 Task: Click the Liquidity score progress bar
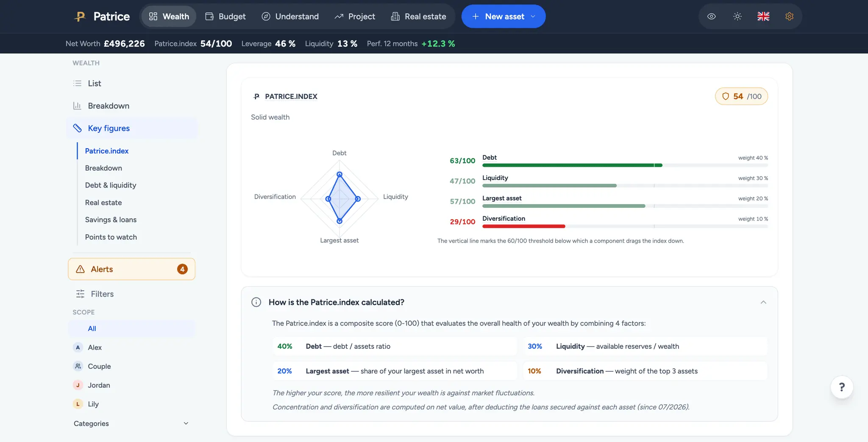(625, 185)
